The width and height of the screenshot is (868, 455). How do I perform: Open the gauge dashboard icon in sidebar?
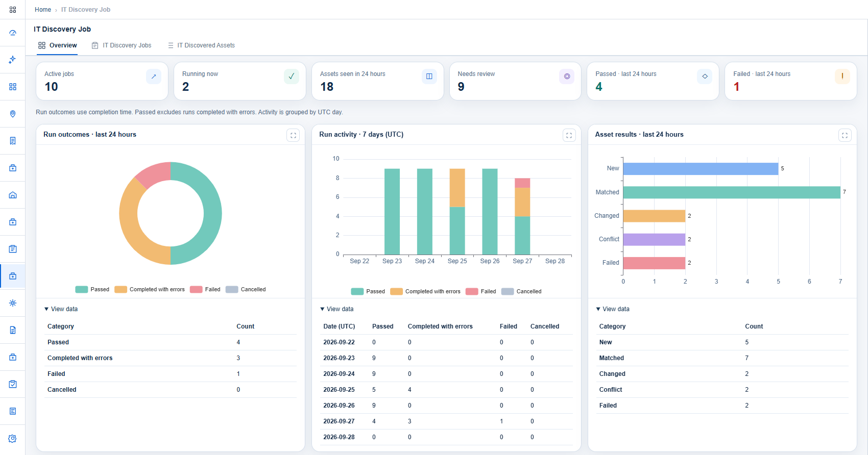(x=13, y=33)
